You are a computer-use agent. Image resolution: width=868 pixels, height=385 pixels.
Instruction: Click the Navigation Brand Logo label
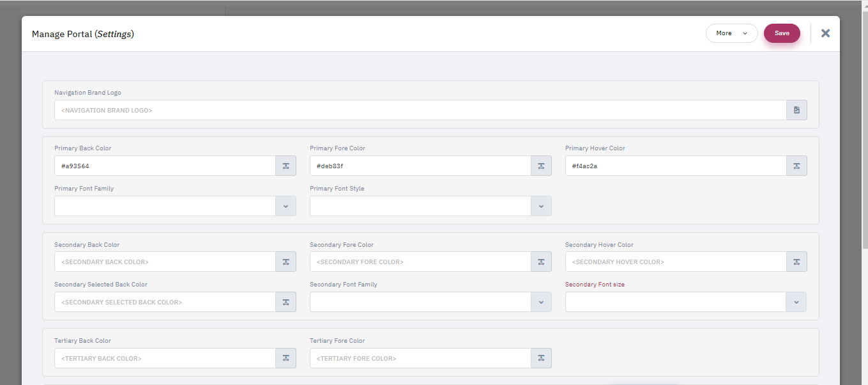point(88,93)
